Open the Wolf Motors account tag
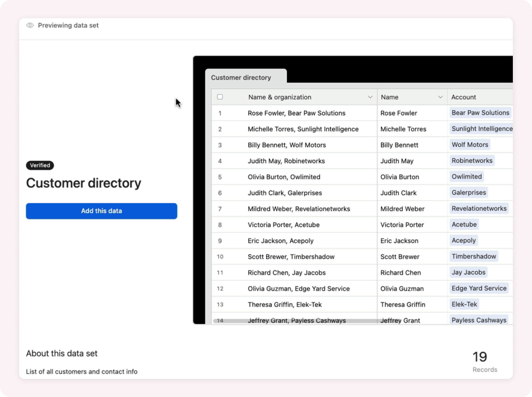 (470, 145)
